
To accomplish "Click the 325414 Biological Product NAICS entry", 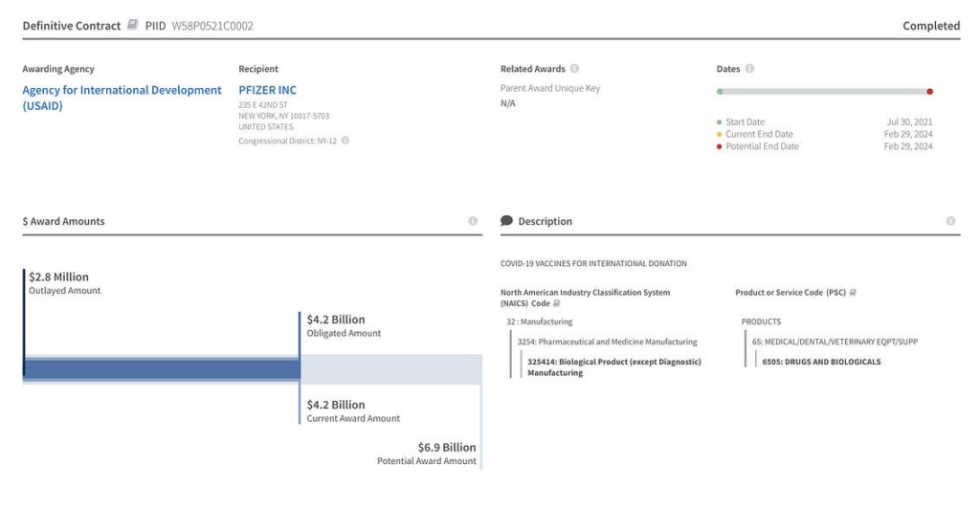I will 613,367.
